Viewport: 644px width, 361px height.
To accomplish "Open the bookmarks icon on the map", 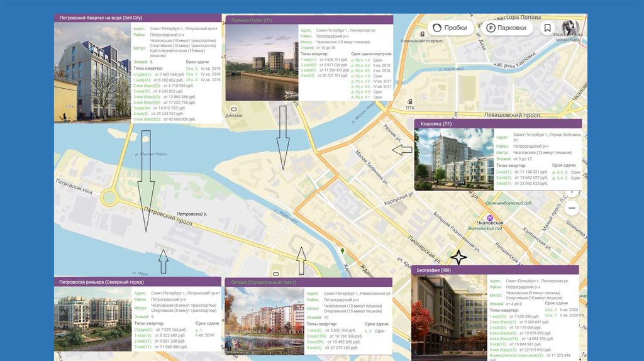I will click(x=548, y=28).
